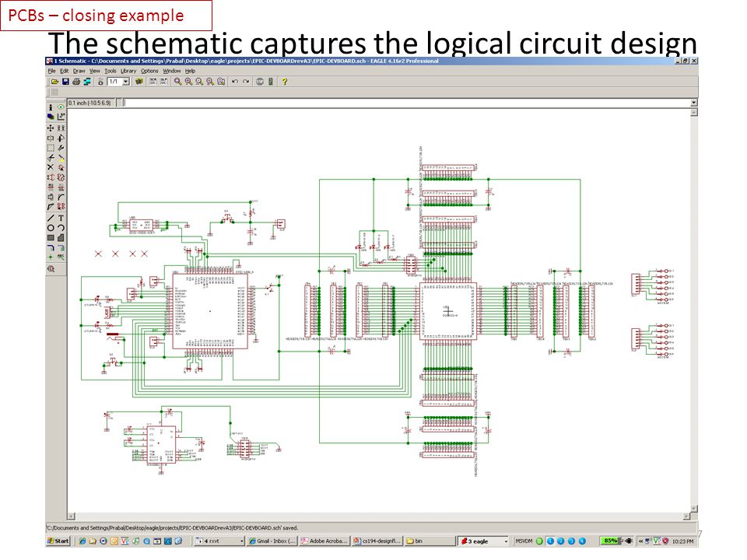747x560 pixels.
Task: Expand the 1/1 sheet selector dropdown
Action: tap(126, 82)
